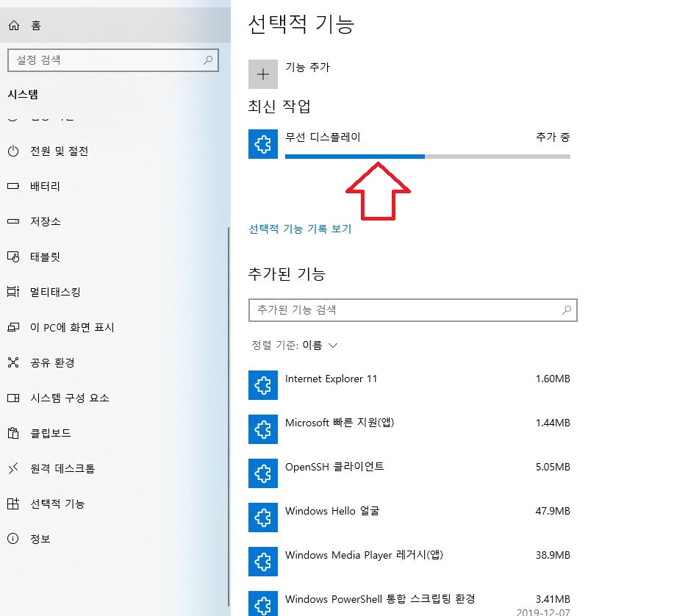The image size is (674, 616).
Task: Open 원격 데스크톱 via its icon
Action: pos(15,468)
